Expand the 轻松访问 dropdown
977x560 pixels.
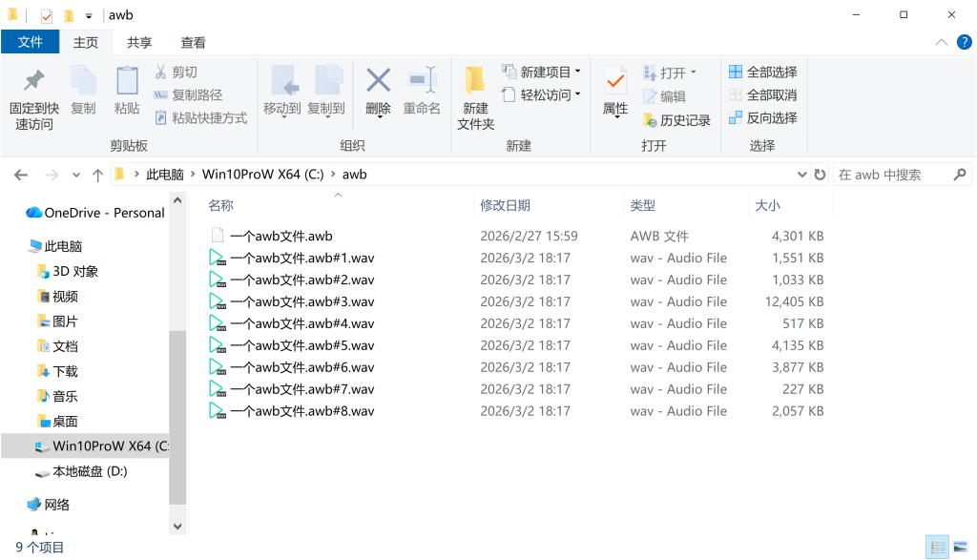[577, 95]
